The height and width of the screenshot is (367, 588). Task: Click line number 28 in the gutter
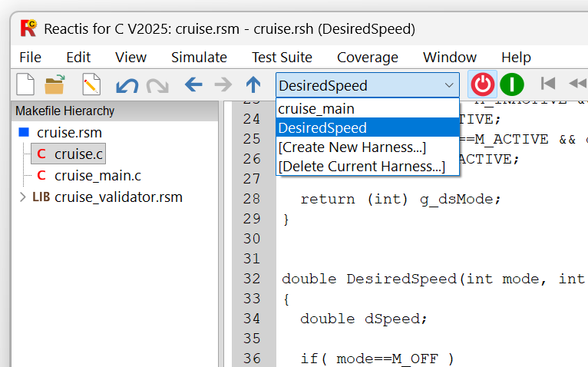pos(251,199)
